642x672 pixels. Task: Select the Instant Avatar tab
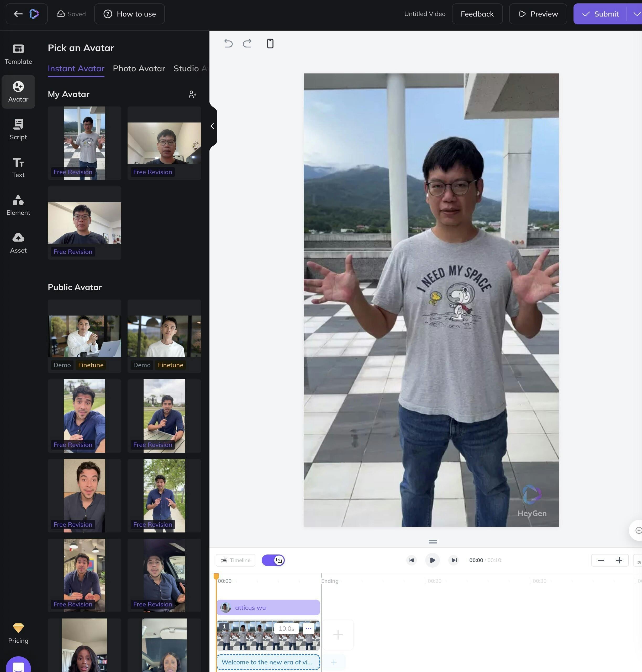tap(76, 68)
